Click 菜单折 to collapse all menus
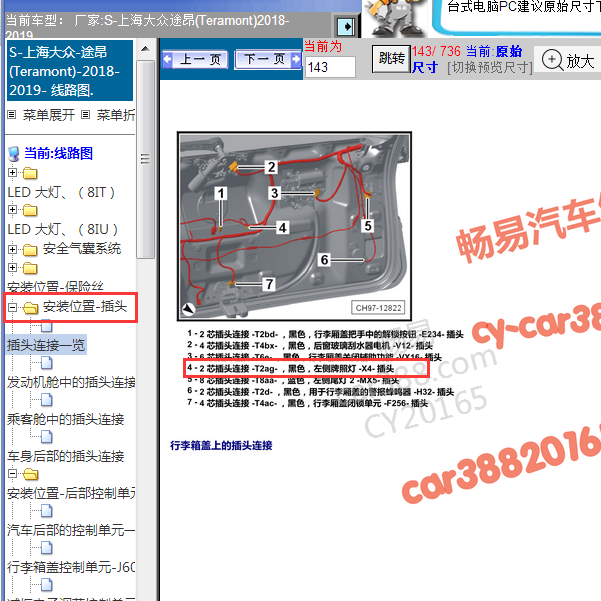601x601 pixels. (x=116, y=115)
